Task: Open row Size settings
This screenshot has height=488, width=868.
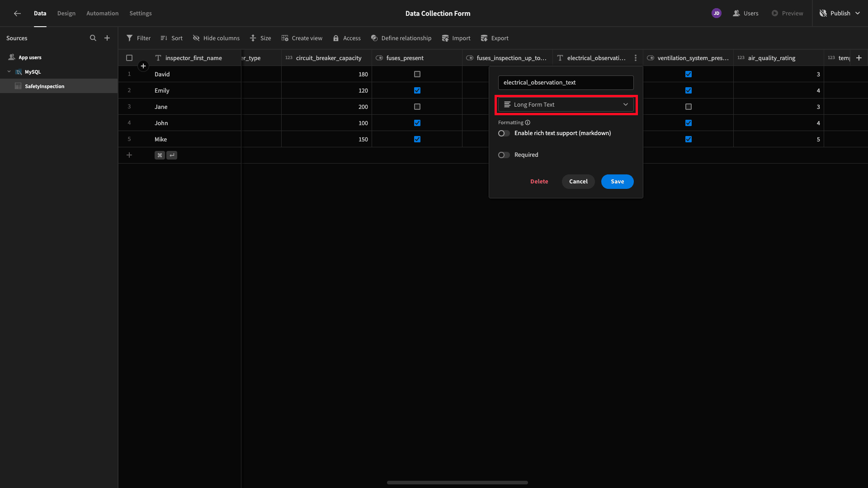Action: pyautogui.click(x=260, y=38)
